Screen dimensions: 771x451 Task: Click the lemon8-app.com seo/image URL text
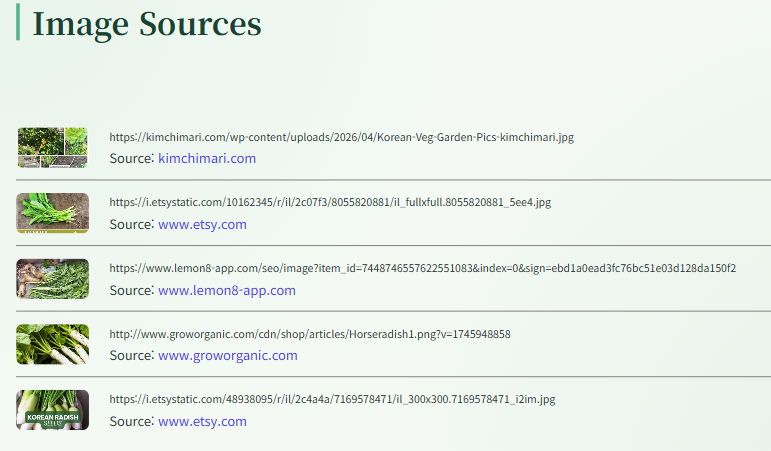tap(422, 268)
